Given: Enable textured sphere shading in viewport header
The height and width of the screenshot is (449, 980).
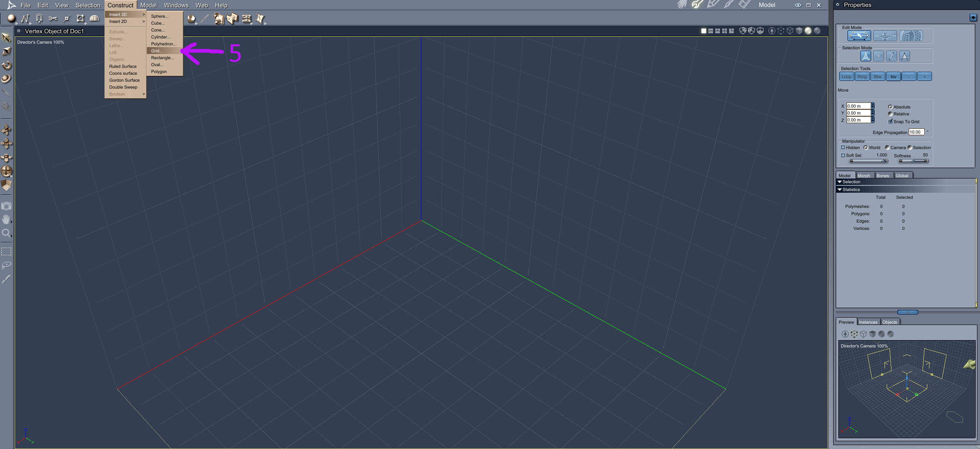Looking at the screenshot, I should [817, 31].
